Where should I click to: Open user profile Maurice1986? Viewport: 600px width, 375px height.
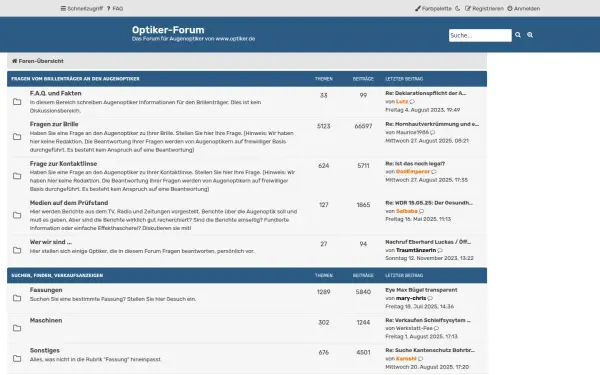coord(412,132)
